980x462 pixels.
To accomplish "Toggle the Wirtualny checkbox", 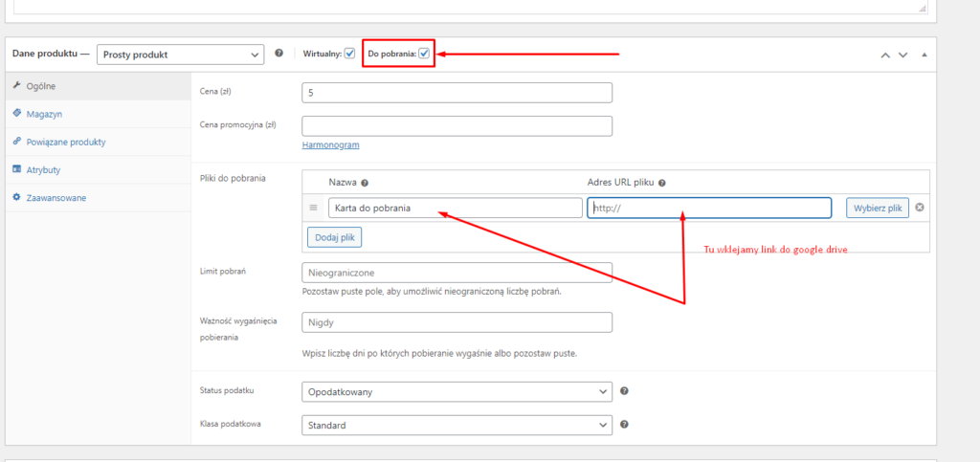I will point(349,54).
